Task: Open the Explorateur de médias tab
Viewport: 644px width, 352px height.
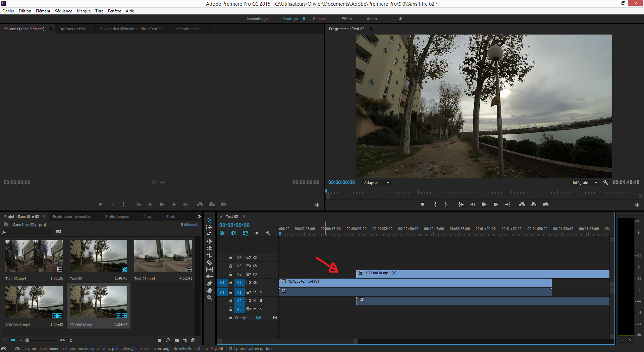Action: click(72, 217)
